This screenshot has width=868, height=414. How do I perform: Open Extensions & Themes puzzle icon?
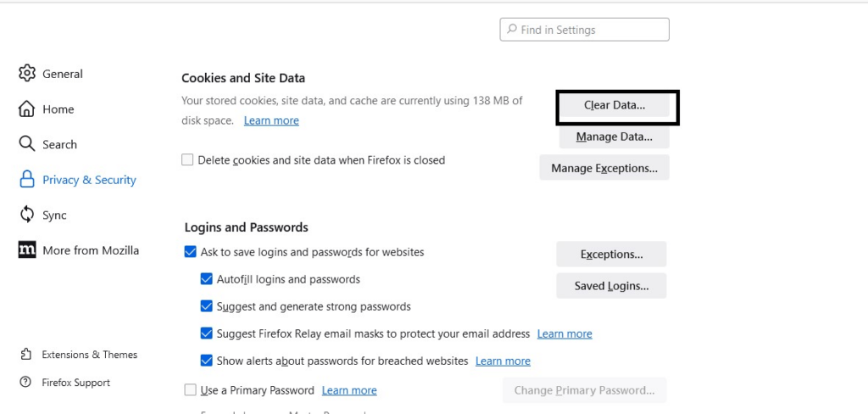coord(25,354)
